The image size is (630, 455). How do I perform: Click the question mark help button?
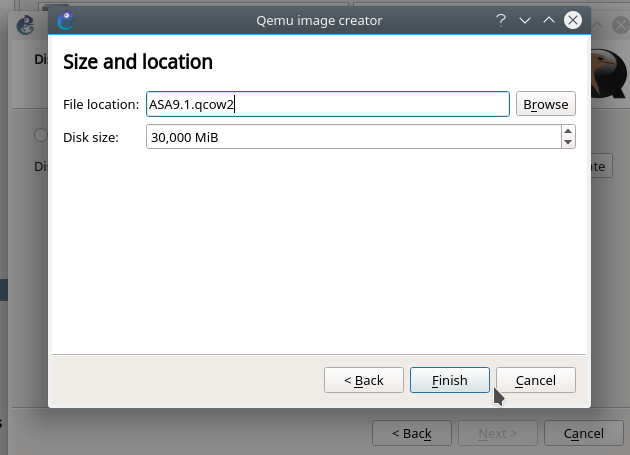[x=500, y=20]
